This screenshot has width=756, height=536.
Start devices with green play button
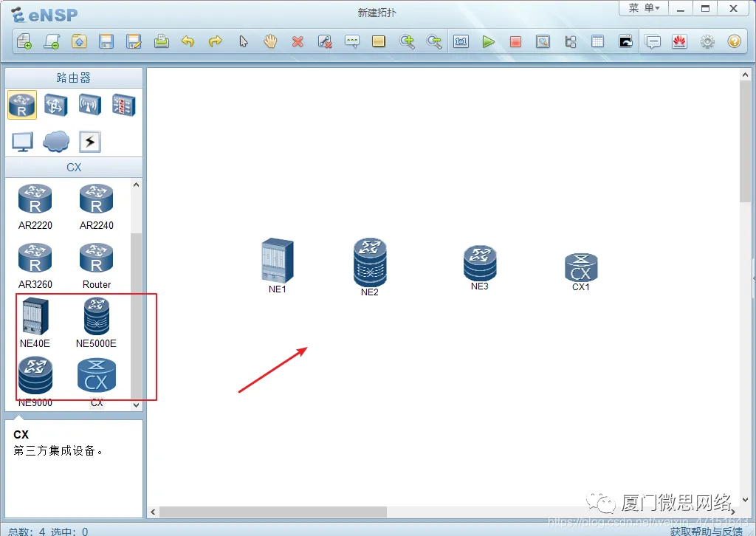(489, 42)
